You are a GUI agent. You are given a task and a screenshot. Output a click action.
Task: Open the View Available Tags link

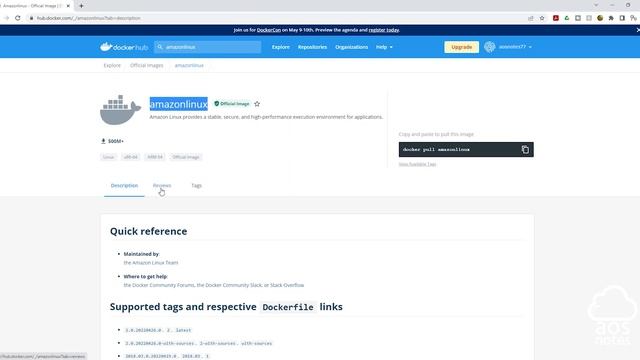(x=417, y=164)
